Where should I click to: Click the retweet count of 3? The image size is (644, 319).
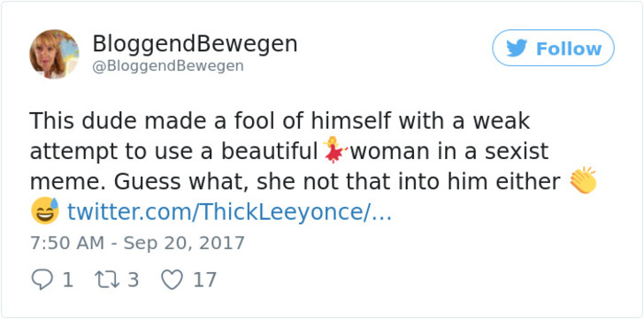click(x=133, y=280)
